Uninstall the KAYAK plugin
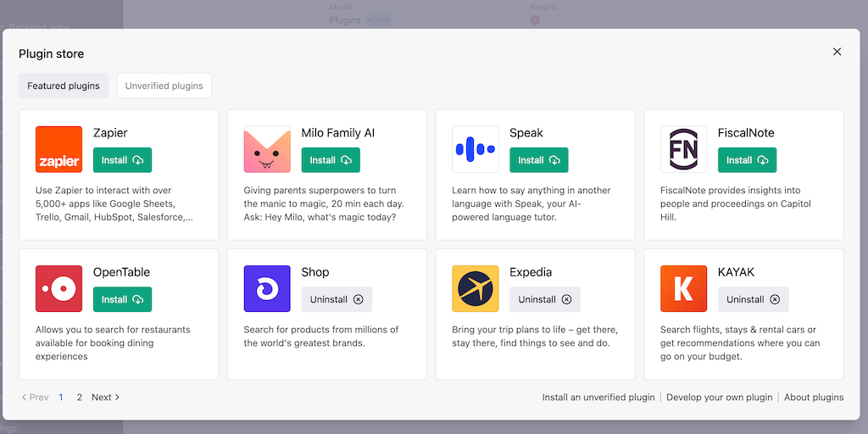The image size is (868, 434). click(x=753, y=299)
